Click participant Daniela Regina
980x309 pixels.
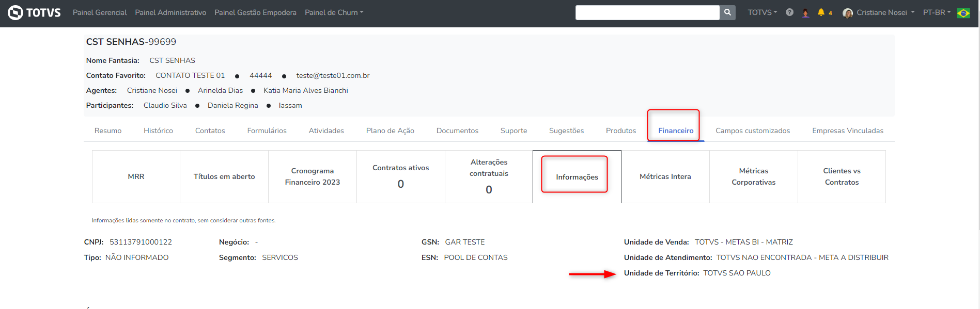click(232, 105)
